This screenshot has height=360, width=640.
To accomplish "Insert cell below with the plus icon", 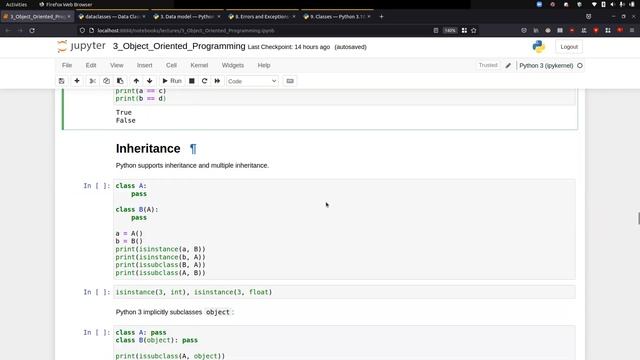I will tap(77, 81).
